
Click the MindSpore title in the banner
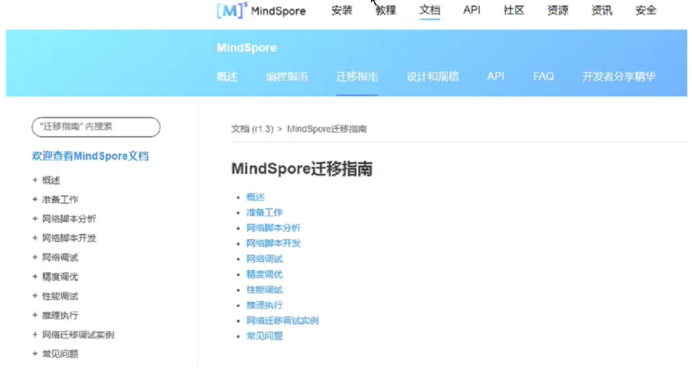(x=246, y=48)
